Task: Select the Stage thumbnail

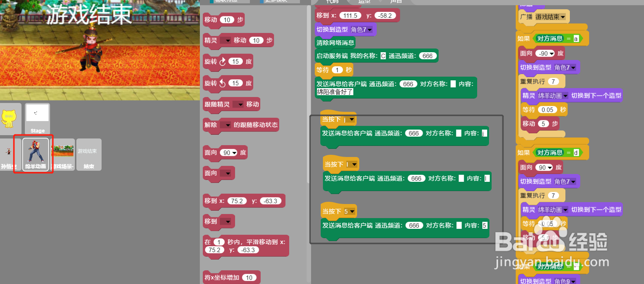Action: coord(37,118)
